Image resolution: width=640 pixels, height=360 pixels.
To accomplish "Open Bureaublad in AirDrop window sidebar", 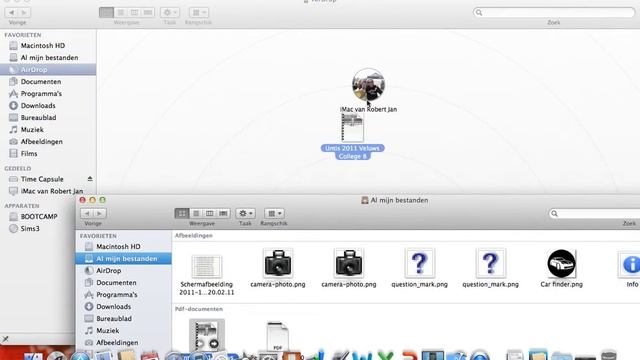I will click(x=38, y=118).
